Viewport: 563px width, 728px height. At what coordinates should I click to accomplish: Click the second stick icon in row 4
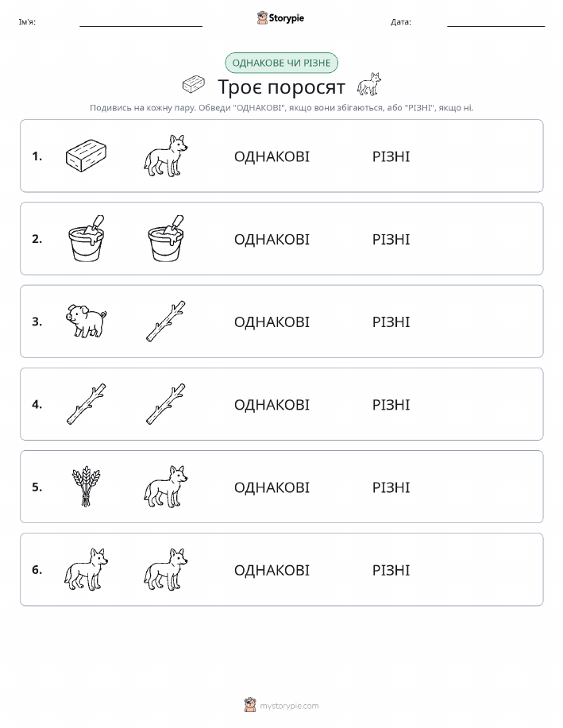click(165, 404)
